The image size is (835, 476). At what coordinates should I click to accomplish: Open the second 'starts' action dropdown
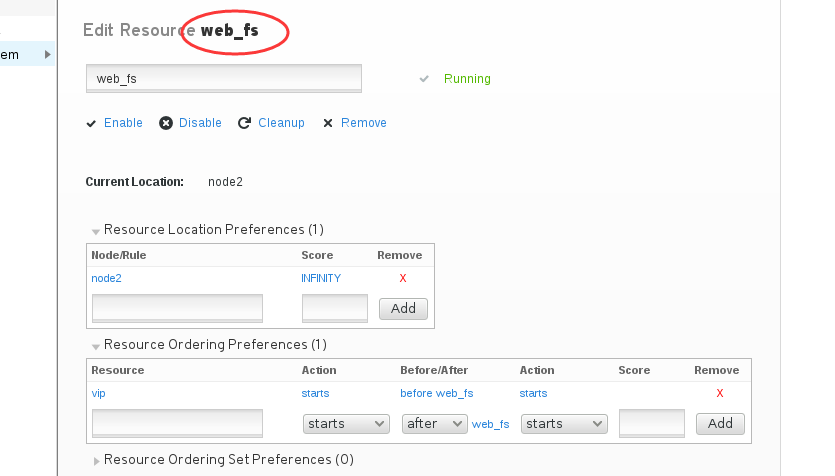pyautogui.click(x=564, y=424)
